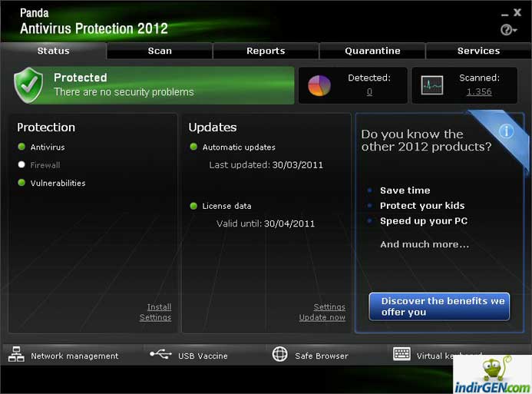The image size is (532, 394).
Task: Click the Speed up your PC item
Action: [x=424, y=221]
